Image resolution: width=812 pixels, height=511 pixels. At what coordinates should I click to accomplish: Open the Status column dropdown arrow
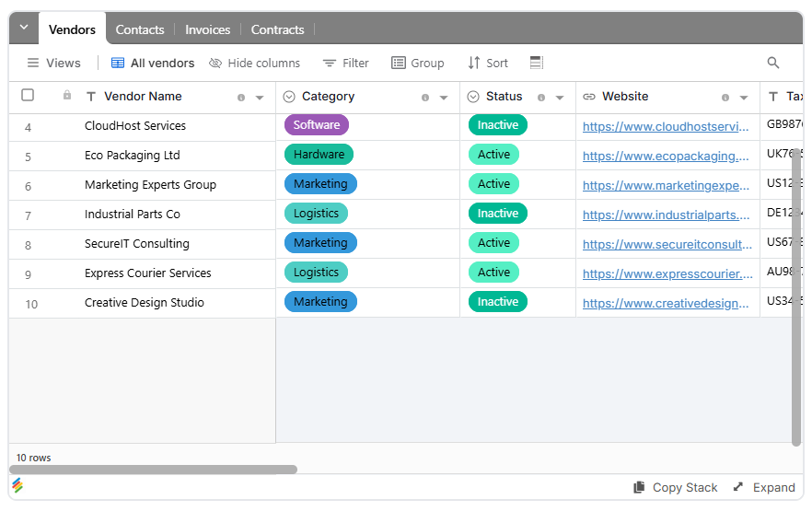pos(560,98)
